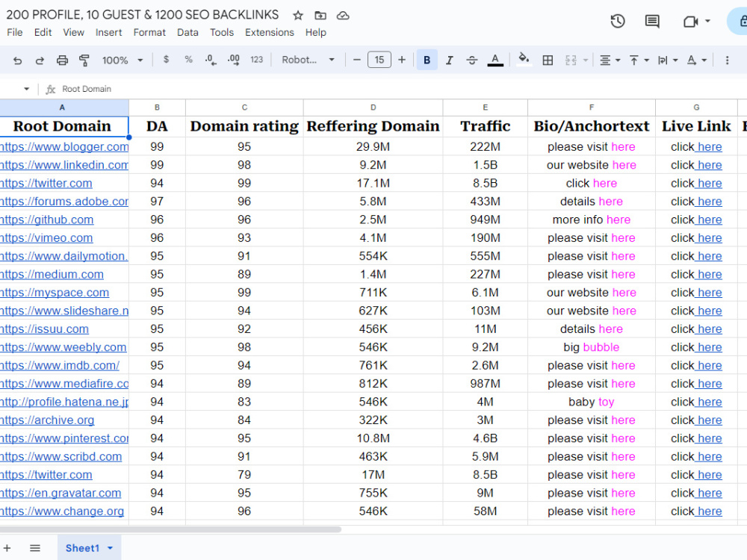Open the zoom 100% dropdown
747x560 pixels.
122,60
